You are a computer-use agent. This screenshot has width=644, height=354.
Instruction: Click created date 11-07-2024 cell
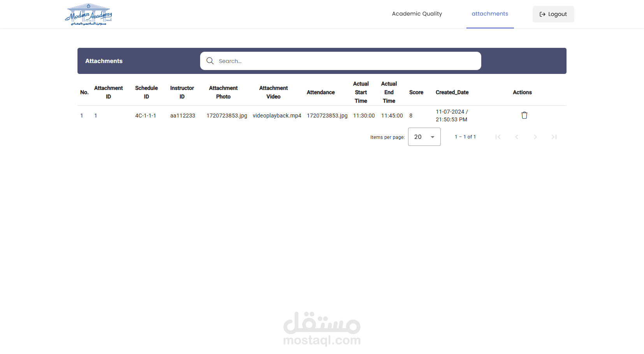click(452, 116)
